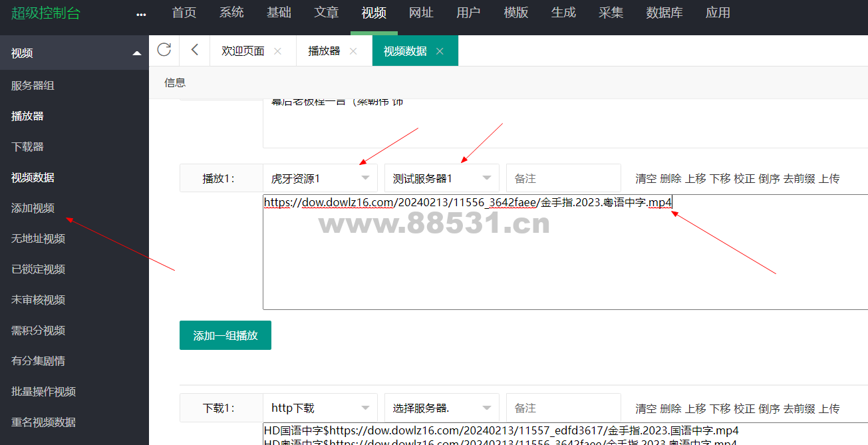Click the refresh page icon
Image resolution: width=868 pixels, height=445 pixels.
coord(164,50)
